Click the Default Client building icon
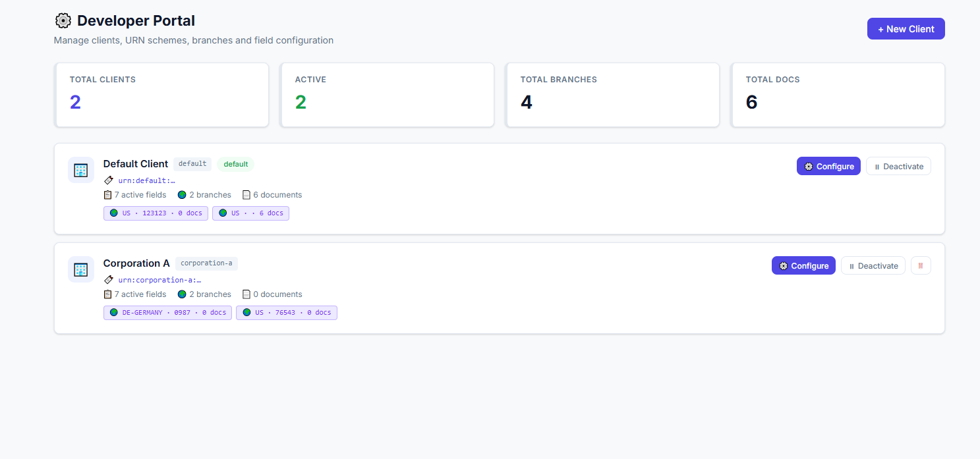The height and width of the screenshot is (459, 980). click(x=81, y=170)
